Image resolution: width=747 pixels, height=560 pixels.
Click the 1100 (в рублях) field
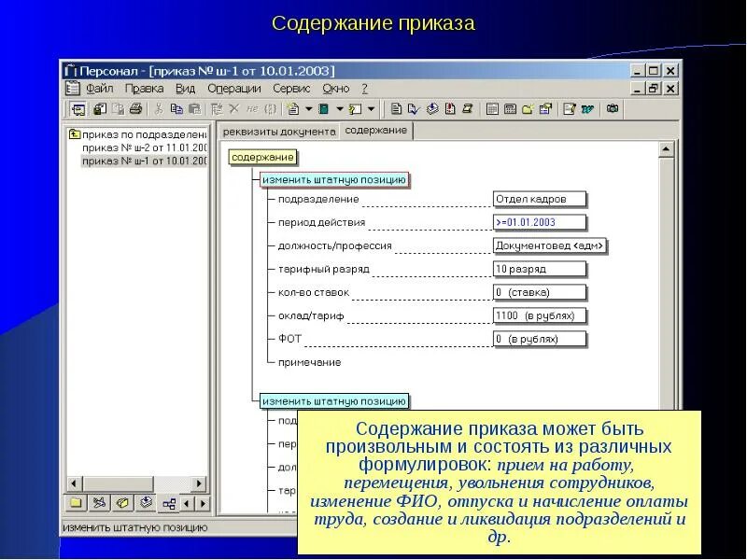540,315
